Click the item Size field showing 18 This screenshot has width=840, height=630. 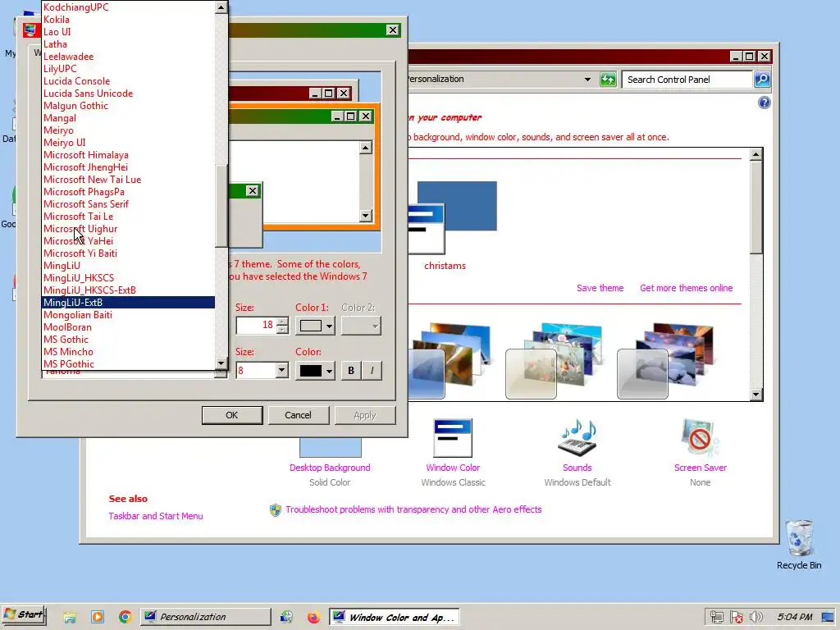(257, 325)
